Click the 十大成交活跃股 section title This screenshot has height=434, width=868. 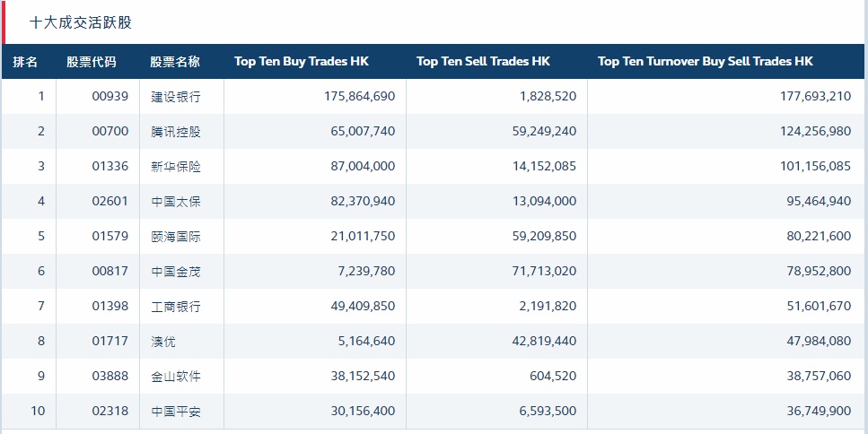pos(81,22)
